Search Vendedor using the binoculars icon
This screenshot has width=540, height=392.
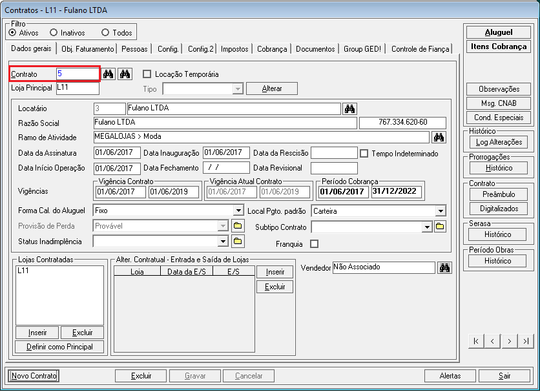(x=444, y=267)
